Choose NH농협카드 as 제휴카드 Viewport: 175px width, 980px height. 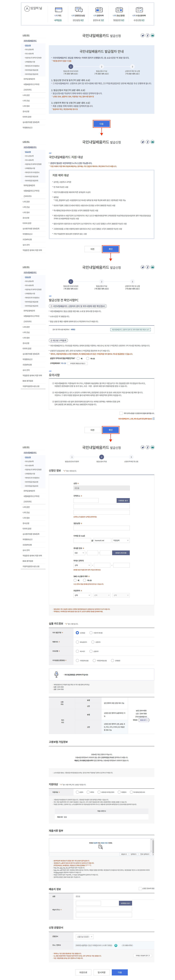click(77, 642)
